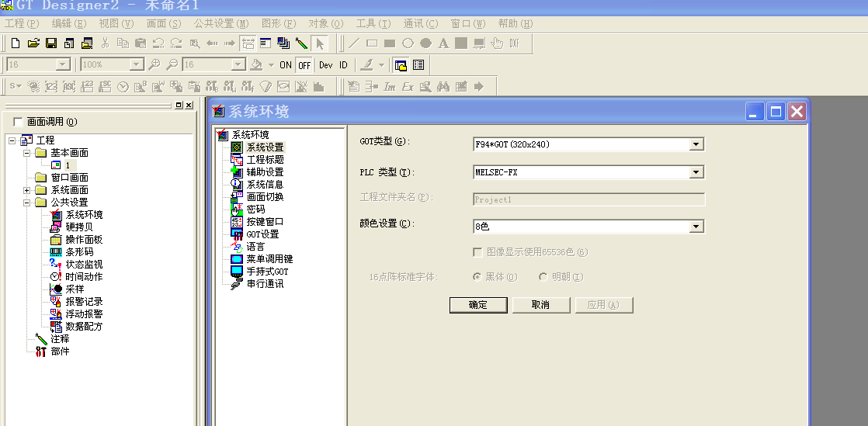The width and height of the screenshot is (868, 426).
Task: Click the 取消 button
Action: click(x=540, y=305)
